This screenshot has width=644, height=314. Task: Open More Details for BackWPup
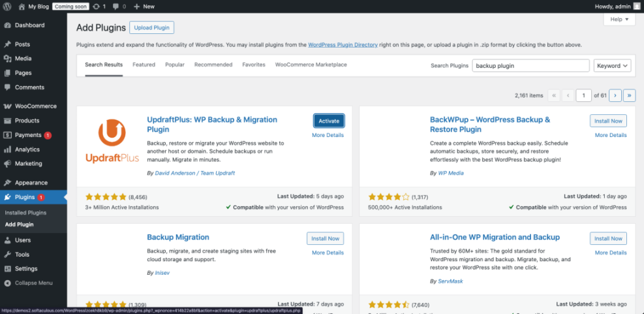pyautogui.click(x=611, y=135)
